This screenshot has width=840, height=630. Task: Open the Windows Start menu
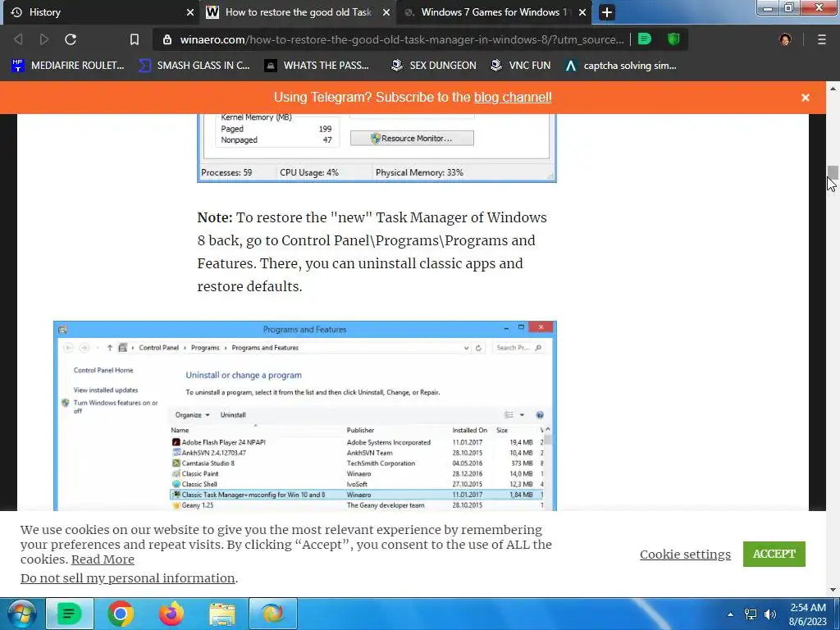coord(21,614)
